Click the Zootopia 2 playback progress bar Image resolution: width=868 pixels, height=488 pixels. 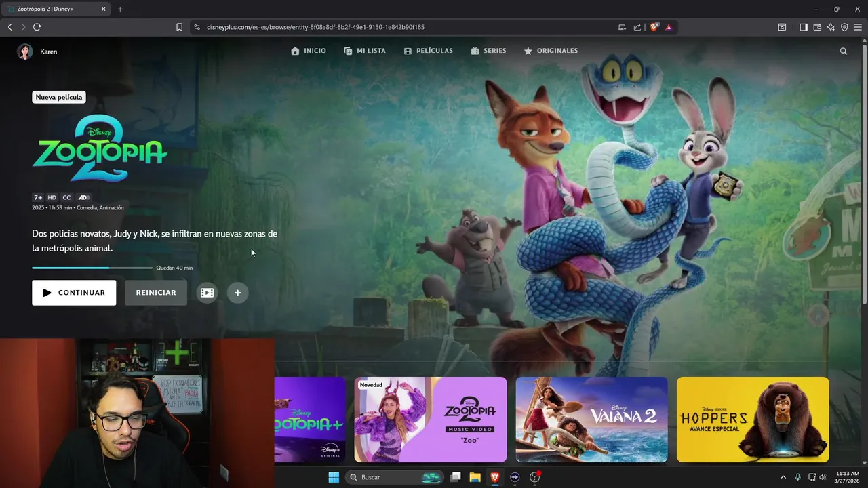point(92,268)
